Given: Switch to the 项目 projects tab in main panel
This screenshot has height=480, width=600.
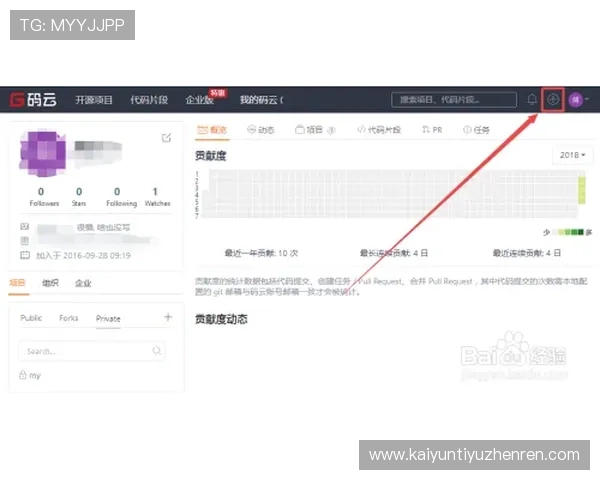Looking at the screenshot, I should pyautogui.click(x=315, y=130).
